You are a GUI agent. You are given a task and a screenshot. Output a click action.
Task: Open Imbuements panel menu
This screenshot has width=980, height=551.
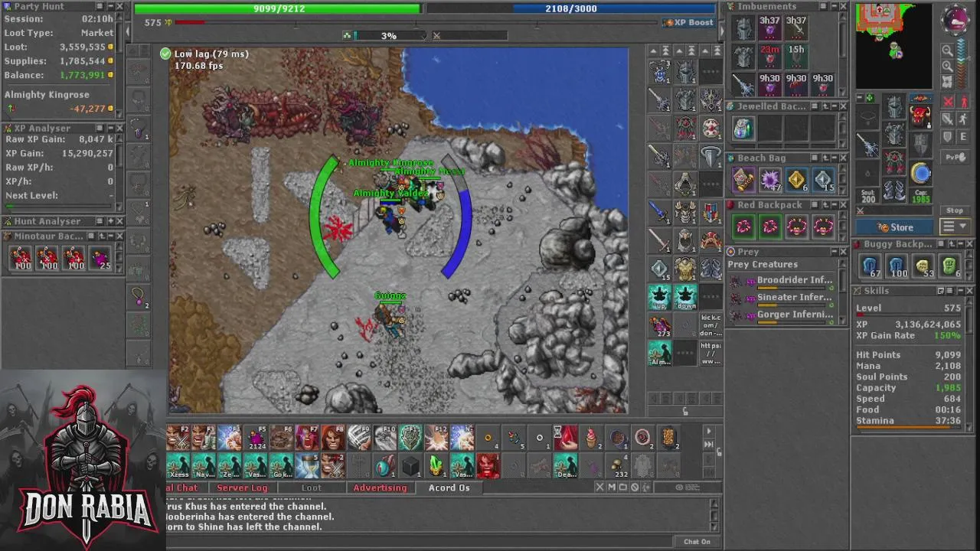[824, 6]
